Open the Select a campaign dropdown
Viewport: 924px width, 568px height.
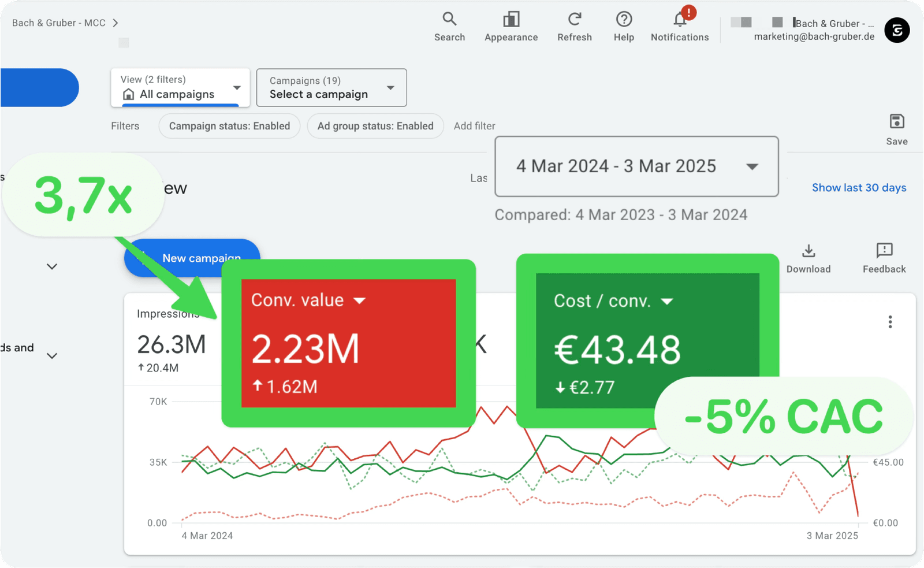point(331,88)
